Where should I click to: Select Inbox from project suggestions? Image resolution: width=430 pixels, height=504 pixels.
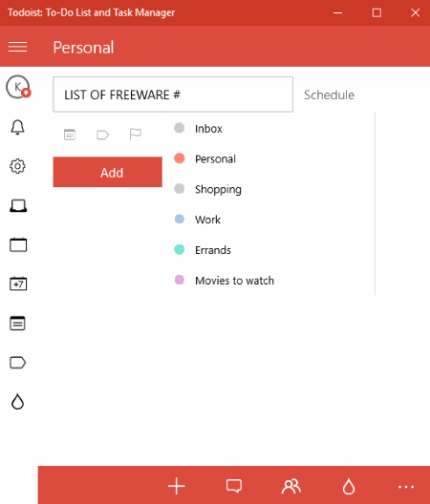(269, 128)
